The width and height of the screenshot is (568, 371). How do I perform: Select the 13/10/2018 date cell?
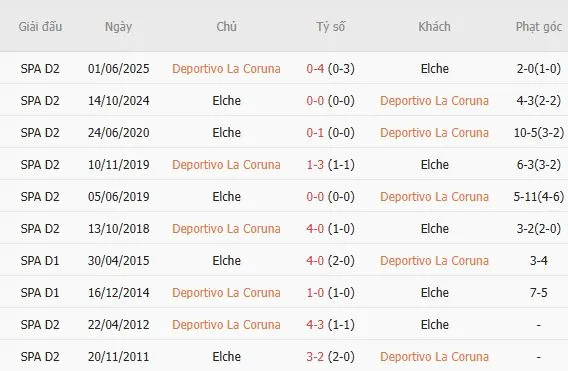tap(118, 229)
